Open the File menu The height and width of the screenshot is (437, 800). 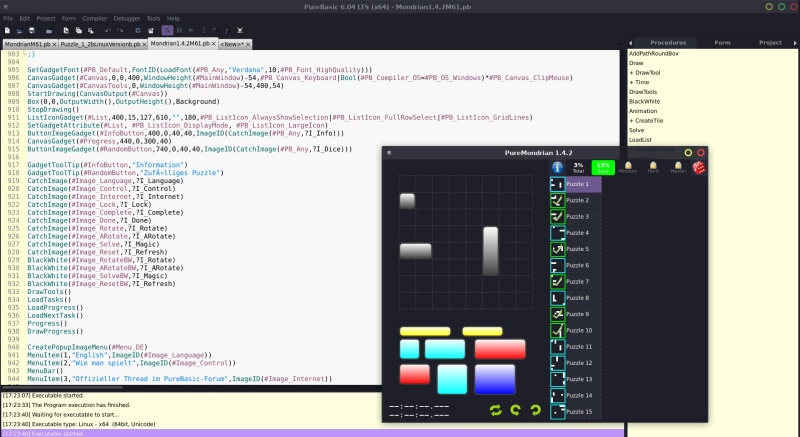[x=8, y=18]
